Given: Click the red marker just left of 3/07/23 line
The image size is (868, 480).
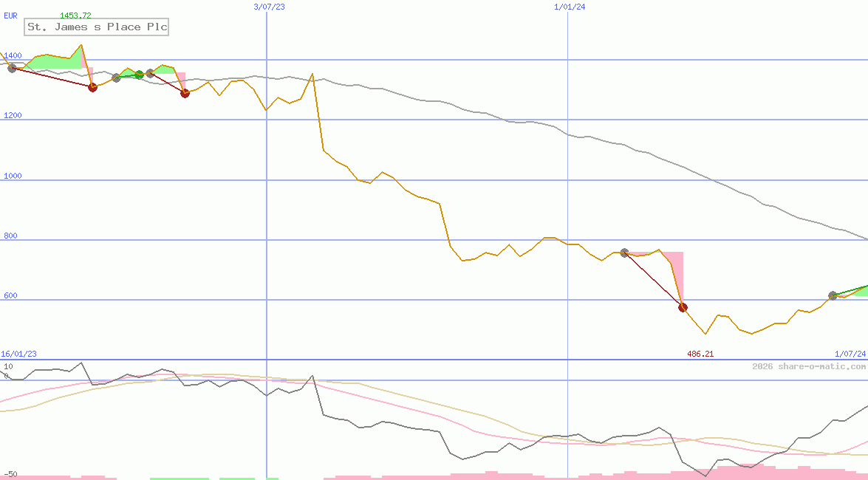Looking at the screenshot, I should [x=185, y=93].
